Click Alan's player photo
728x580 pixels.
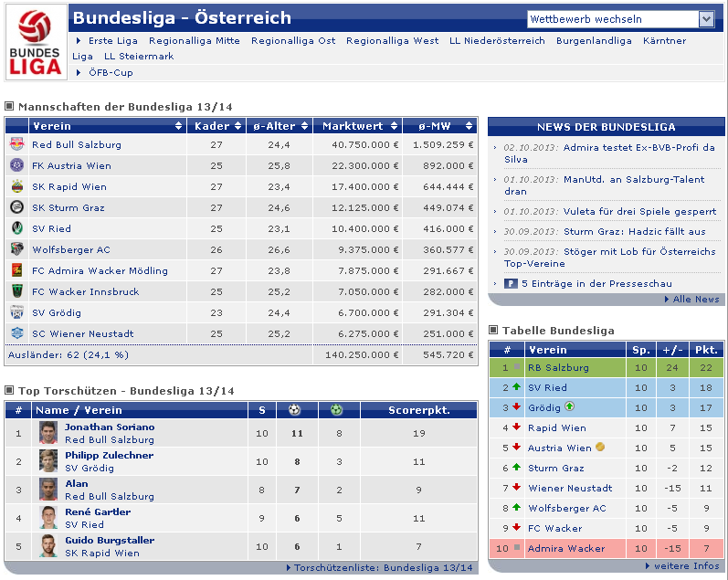[x=48, y=490]
